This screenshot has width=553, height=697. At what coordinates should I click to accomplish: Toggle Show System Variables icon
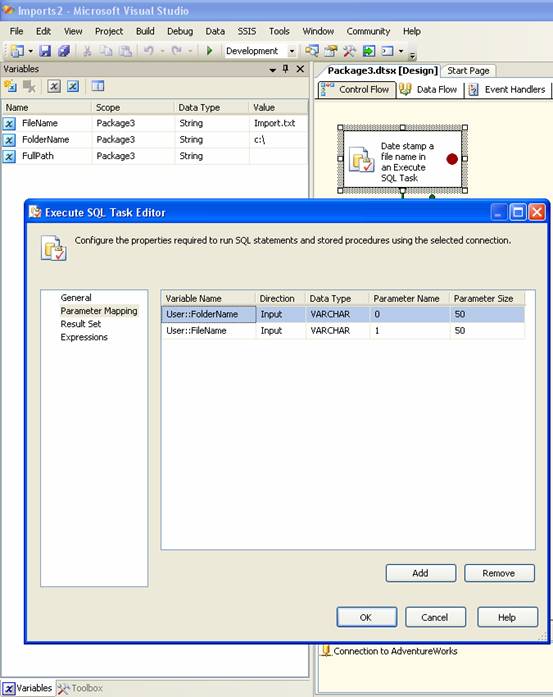tap(54, 86)
